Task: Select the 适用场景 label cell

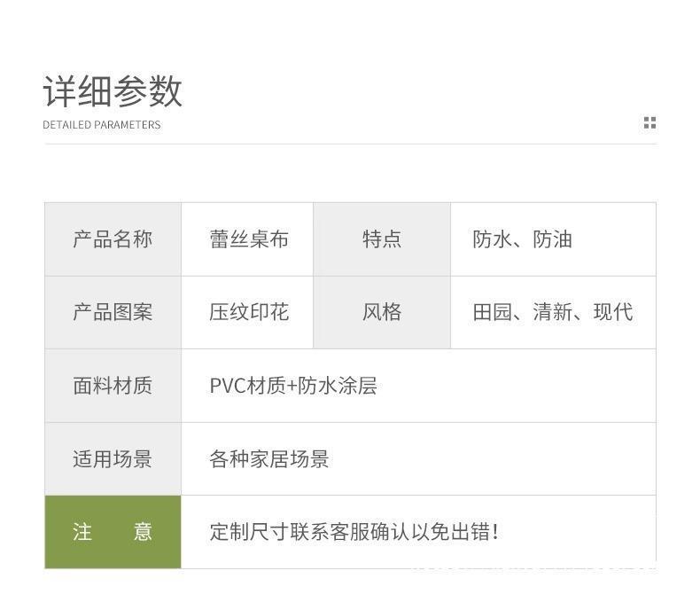Action: [113, 459]
